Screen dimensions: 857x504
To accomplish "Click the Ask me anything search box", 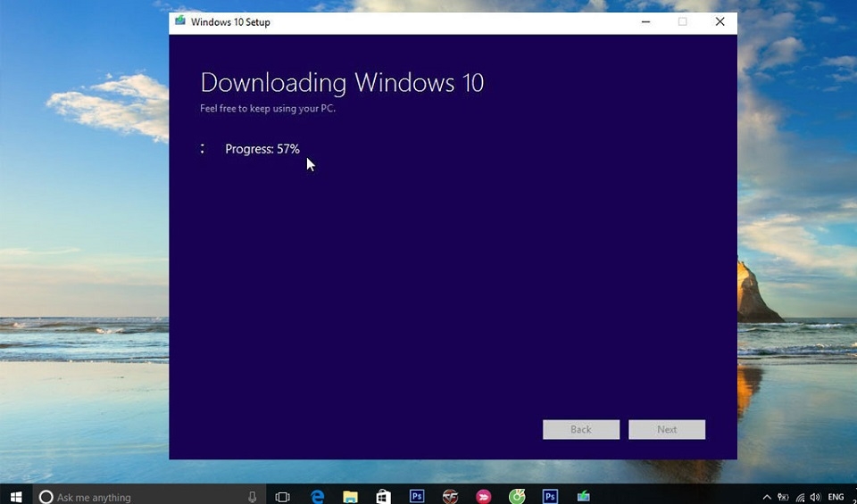I will click(x=149, y=496).
